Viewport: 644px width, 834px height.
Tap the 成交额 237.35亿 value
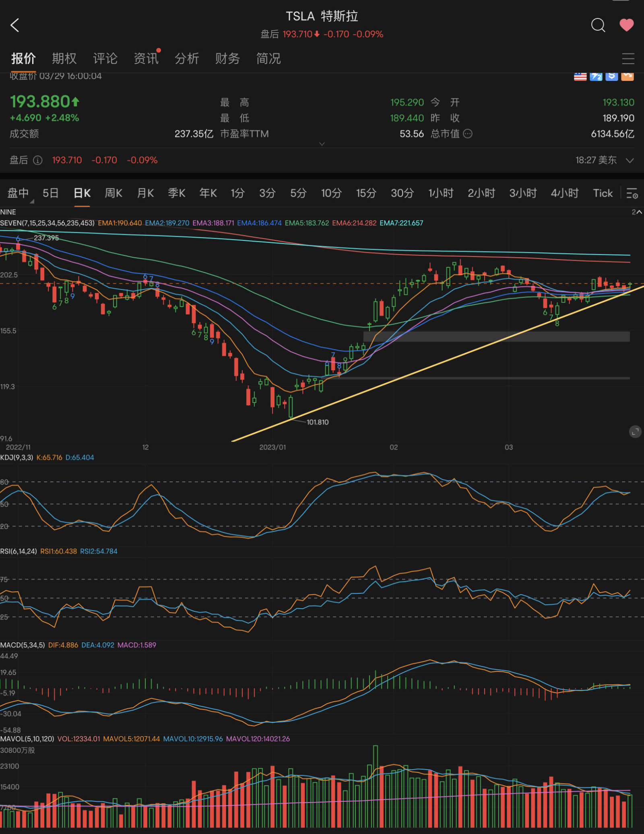click(194, 134)
